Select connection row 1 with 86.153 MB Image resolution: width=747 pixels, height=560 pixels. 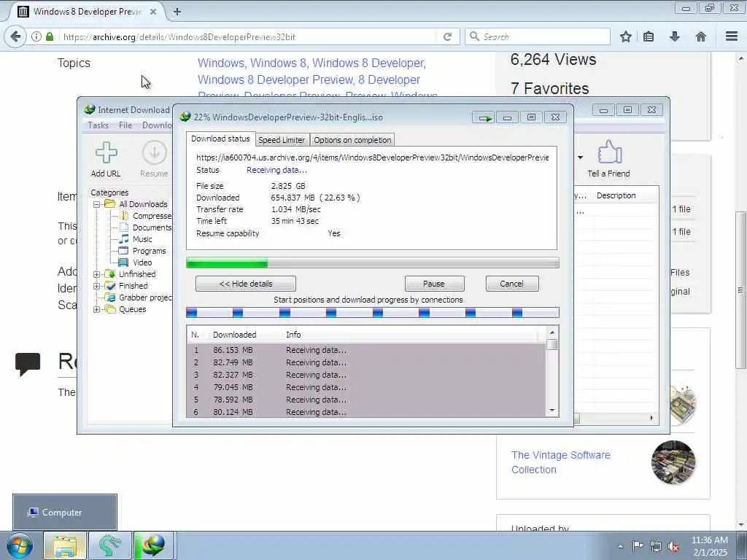click(x=366, y=350)
